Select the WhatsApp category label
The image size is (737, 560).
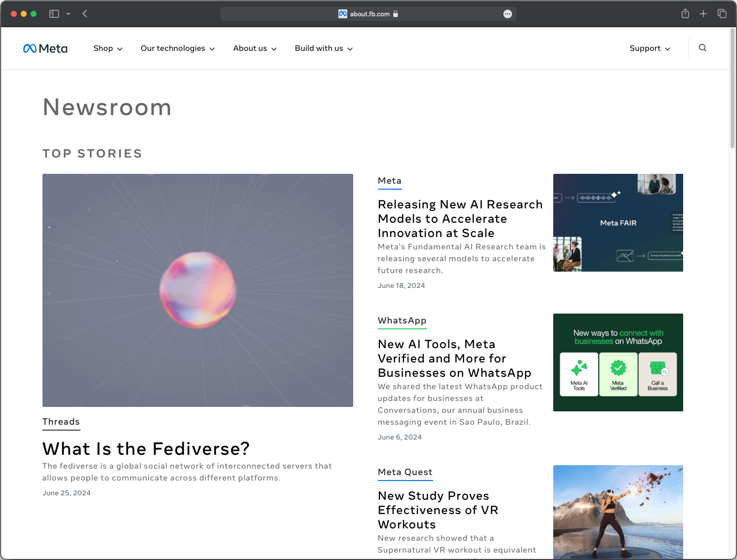point(402,320)
